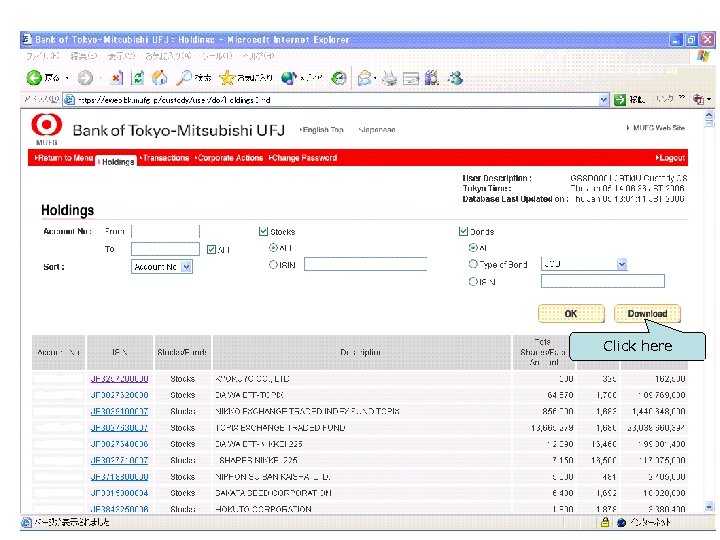Viewport: 720px width, 540px height.
Task: Open the Transactions menu item
Action: 165,158
